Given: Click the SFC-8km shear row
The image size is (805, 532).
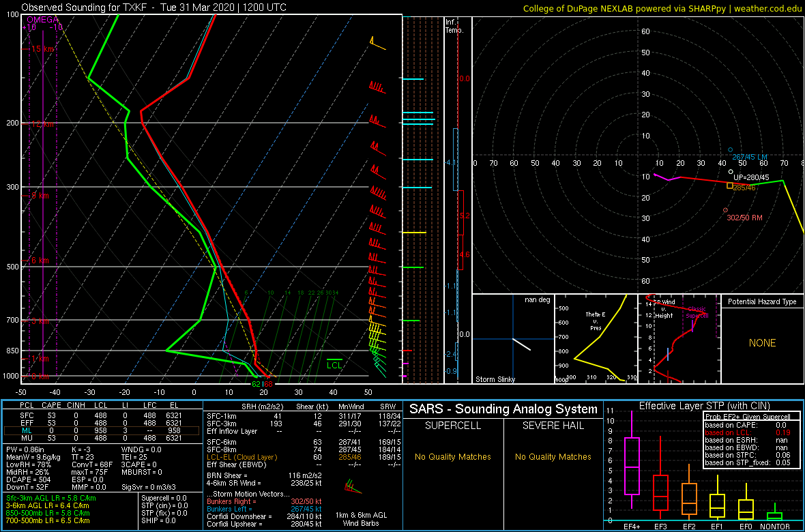Looking at the screenshot, I should point(303,449).
